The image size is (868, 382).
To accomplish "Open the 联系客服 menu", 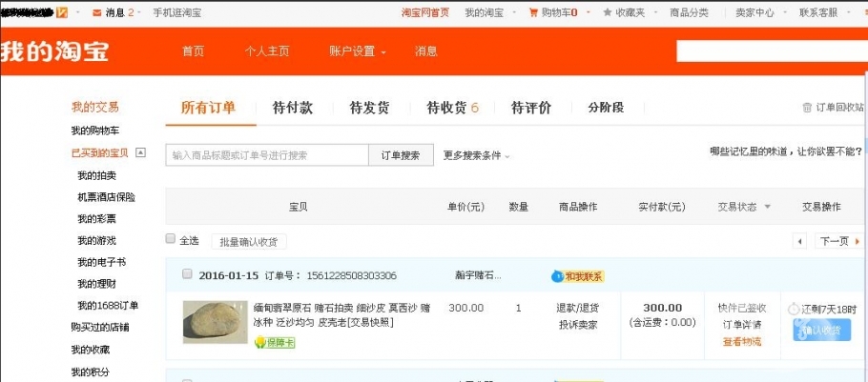I will (822, 12).
